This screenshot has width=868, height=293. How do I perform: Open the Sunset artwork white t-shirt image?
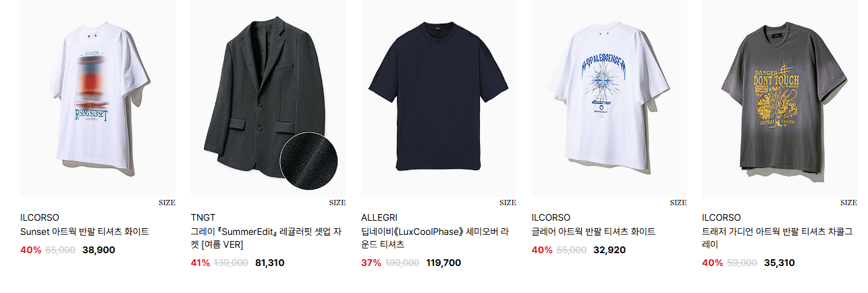(x=98, y=99)
